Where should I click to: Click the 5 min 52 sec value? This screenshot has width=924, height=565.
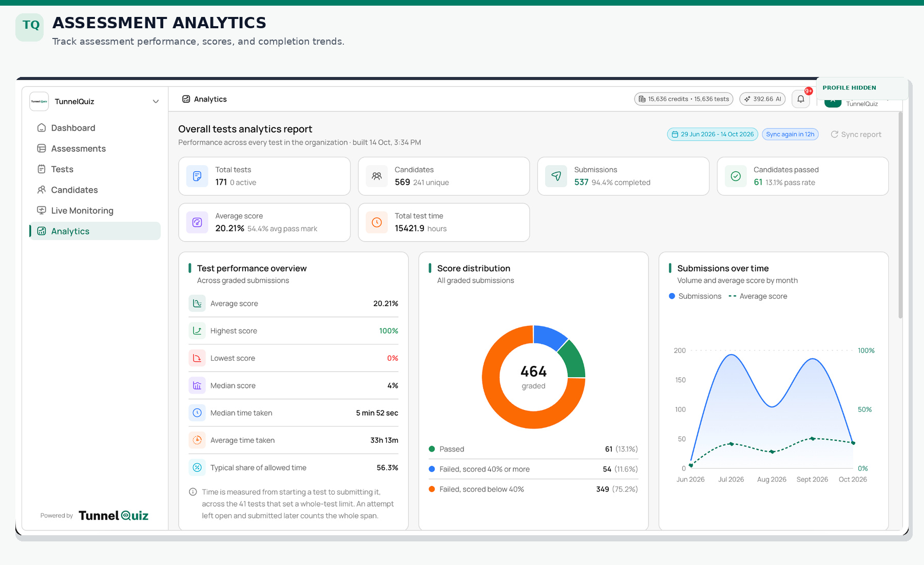[x=377, y=413]
